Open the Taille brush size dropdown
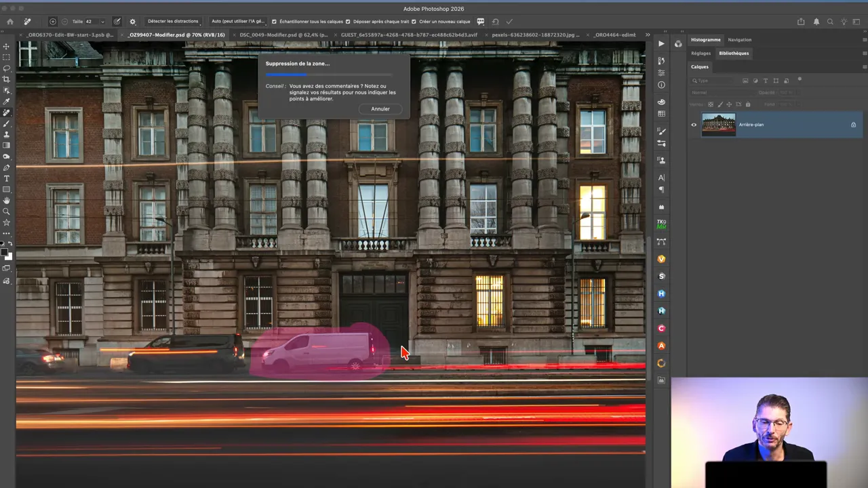868x488 pixels. tap(102, 22)
